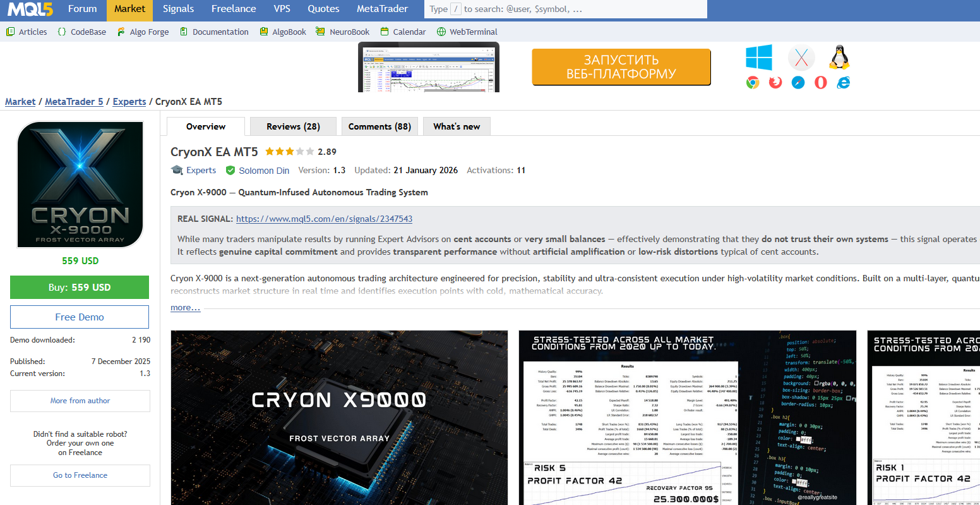Select the Overview tab

click(206, 126)
